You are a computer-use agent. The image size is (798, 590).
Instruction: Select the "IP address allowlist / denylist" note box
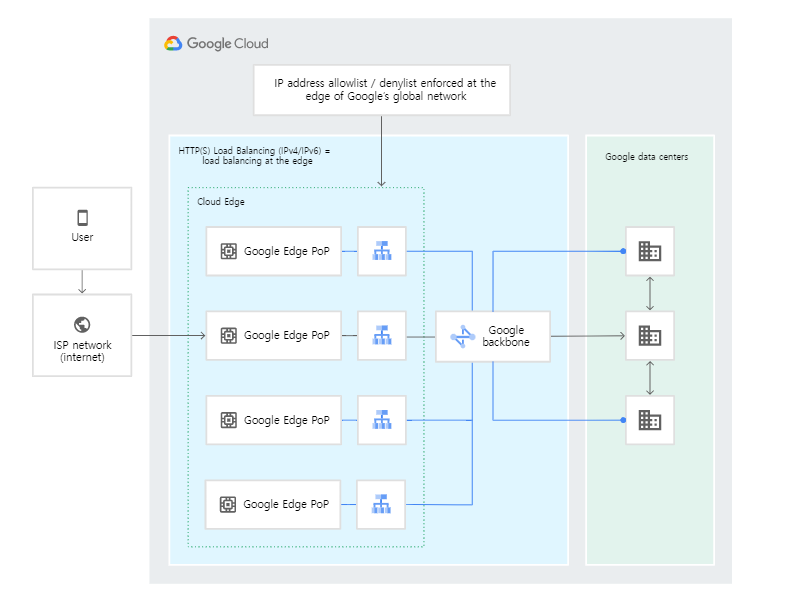(x=382, y=90)
